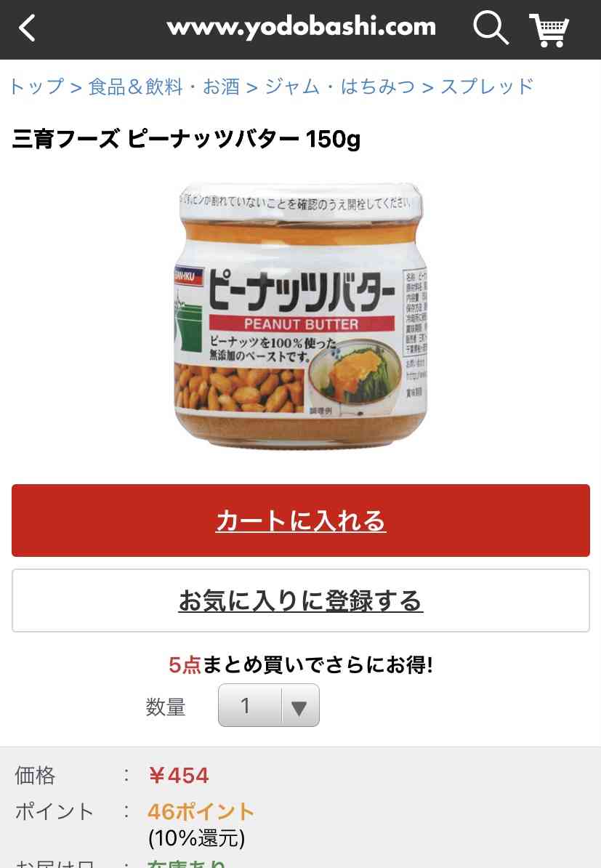This screenshot has width=601, height=868.
Task: Click the ポイント label
Action: click(x=55, y=811)
